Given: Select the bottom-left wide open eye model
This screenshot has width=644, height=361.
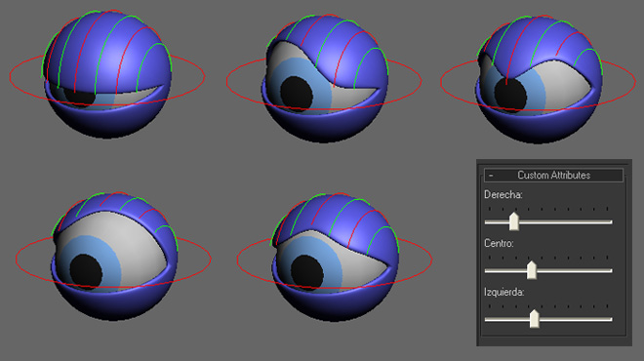Looking at the screenshot, I should coord(114,257).
